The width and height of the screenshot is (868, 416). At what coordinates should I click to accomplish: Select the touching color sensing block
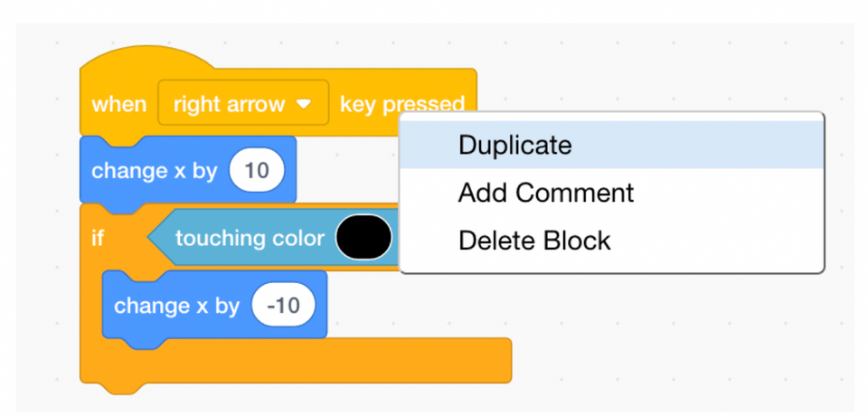(249, 239)
